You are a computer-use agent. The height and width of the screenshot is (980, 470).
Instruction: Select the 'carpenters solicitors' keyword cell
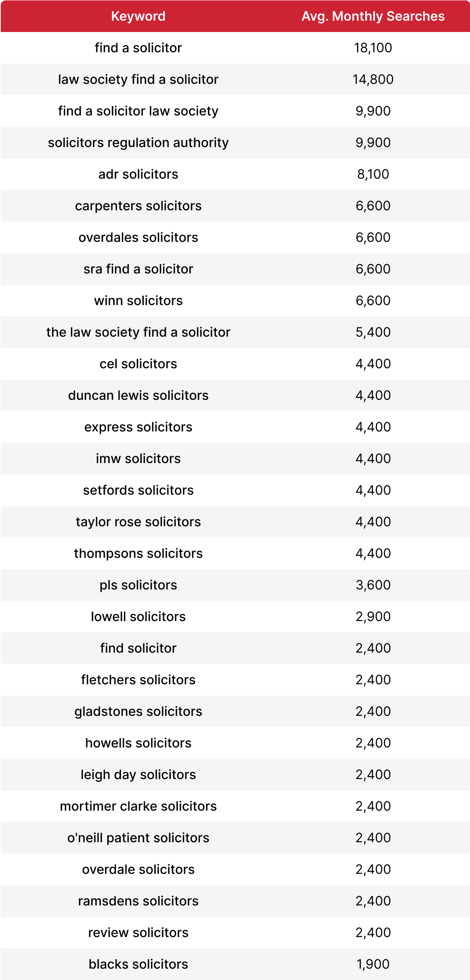[138, 206]
